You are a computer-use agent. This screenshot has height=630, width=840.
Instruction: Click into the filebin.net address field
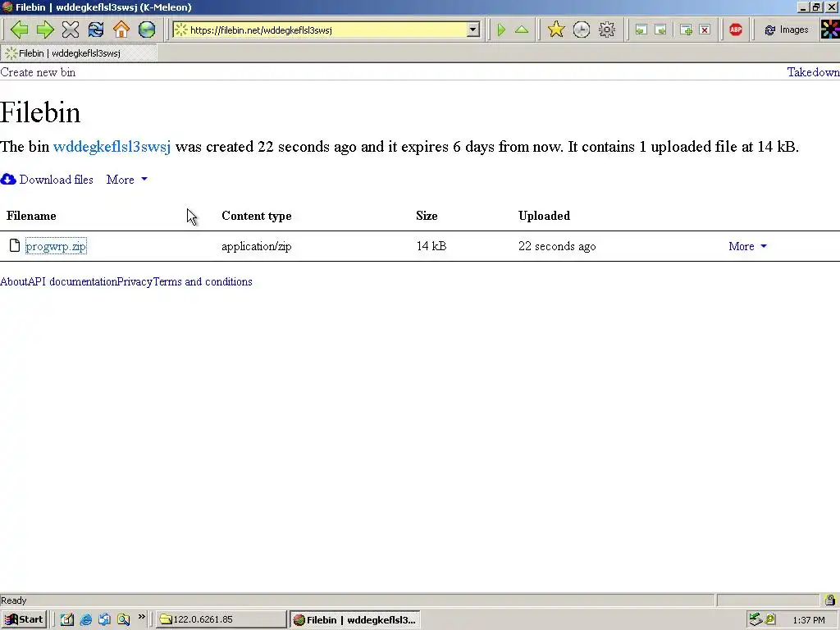point(326,30)
